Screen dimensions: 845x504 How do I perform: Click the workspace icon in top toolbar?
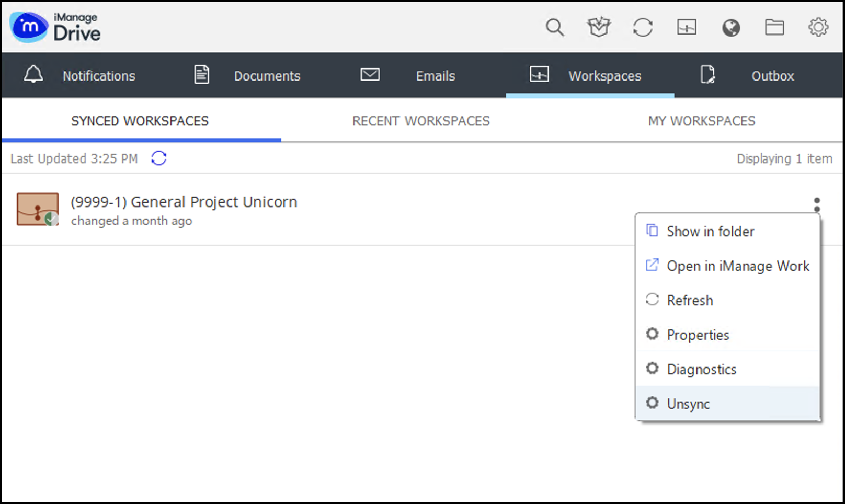686,27
